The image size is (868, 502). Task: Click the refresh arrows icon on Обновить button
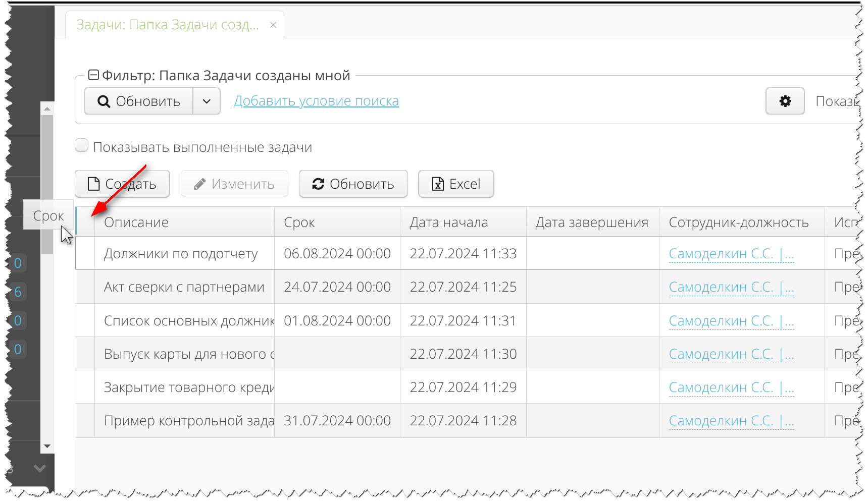click(x=318, y=184)
